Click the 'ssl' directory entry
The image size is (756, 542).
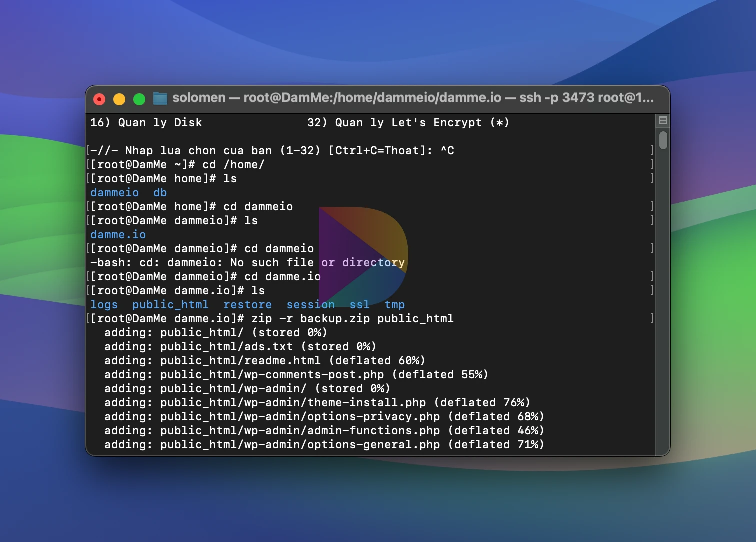point(360,305)
